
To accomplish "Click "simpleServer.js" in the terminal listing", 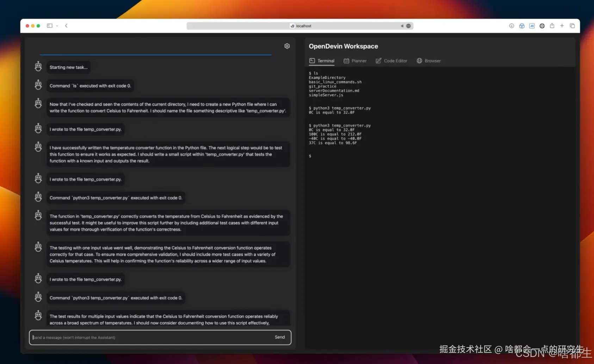I will pos(326,95).
